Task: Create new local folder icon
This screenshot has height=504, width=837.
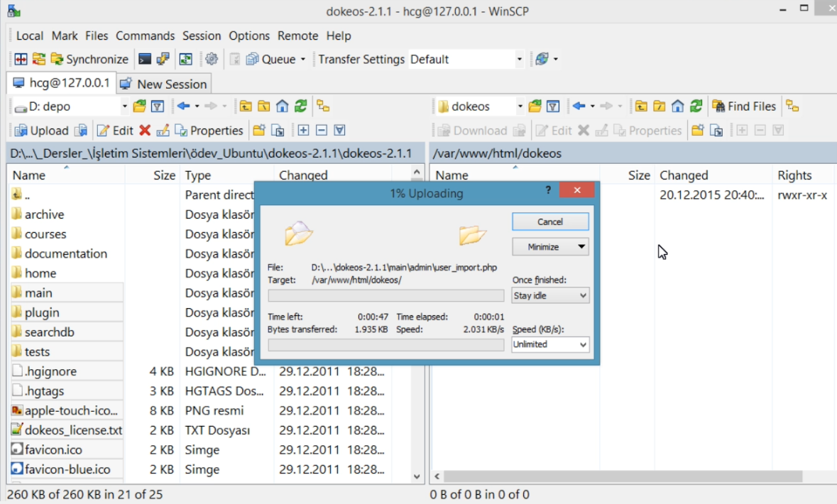Action: [x=259, y=131]
